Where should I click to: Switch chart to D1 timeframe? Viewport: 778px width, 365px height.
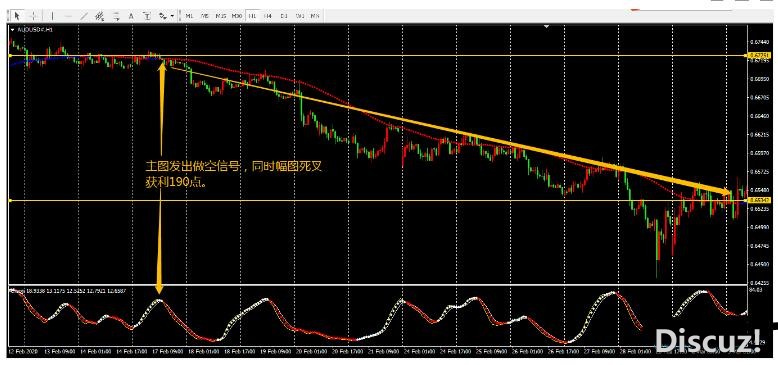[284, 15]
